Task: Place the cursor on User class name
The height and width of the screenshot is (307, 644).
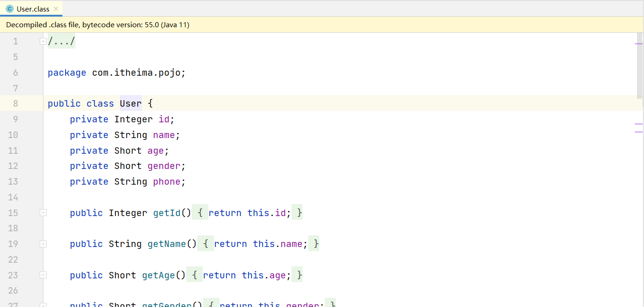Action: click(131, 103)
